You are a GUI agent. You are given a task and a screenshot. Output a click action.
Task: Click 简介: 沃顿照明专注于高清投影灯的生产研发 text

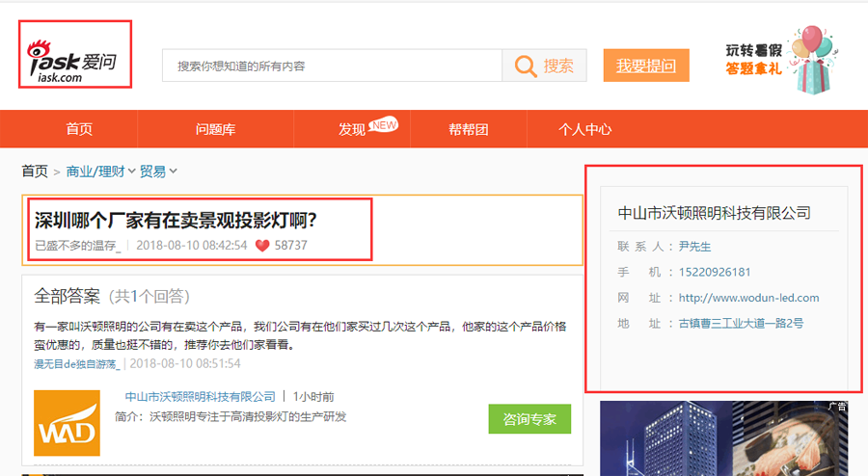click(x=231, y=416)
